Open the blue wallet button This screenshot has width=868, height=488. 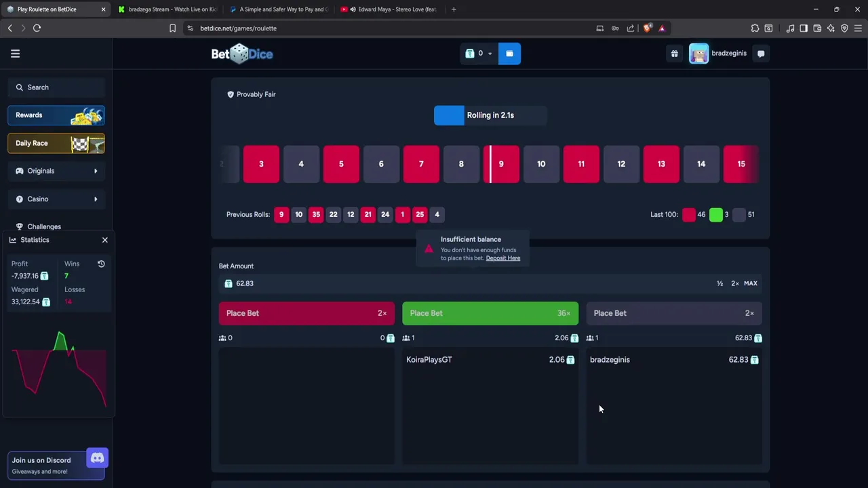pyautogui.click(x=509, y=54)
